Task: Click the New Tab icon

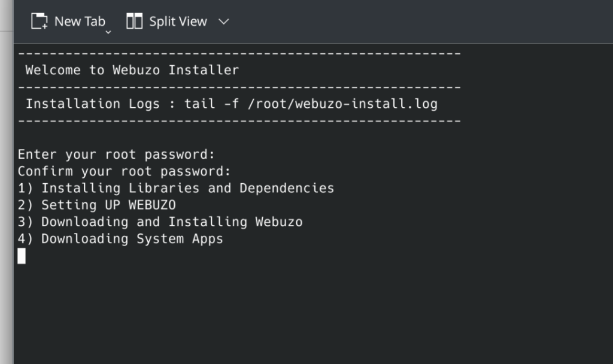Action: 39,22
